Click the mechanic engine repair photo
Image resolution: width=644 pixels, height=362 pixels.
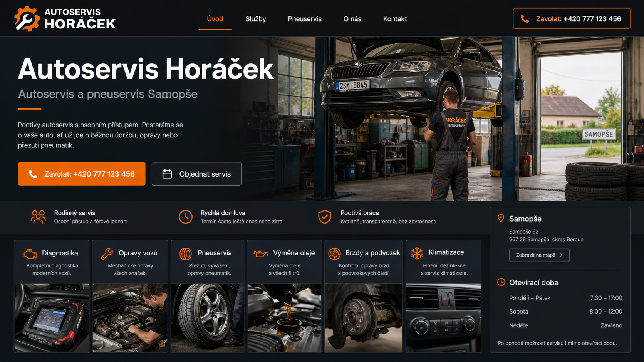[x=130, y=318]
